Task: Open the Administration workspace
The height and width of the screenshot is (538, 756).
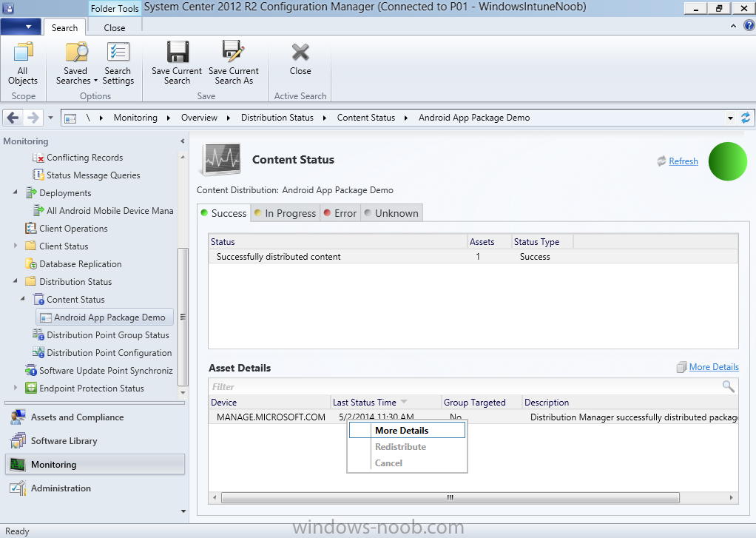Action: click(x=95, y=488)
